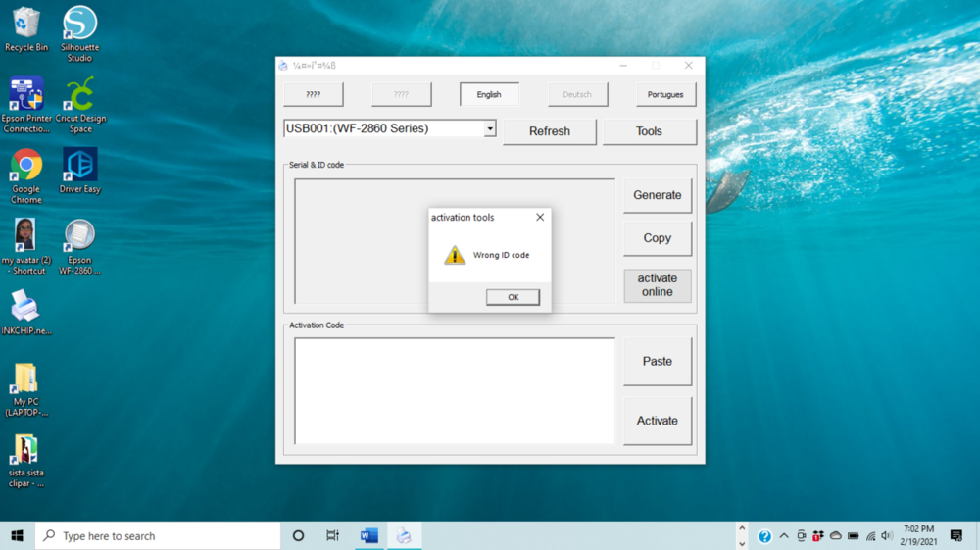Open INKCHIP.net printer desktop icon
This screenshot has width=980, height=550.
[26, 312]
